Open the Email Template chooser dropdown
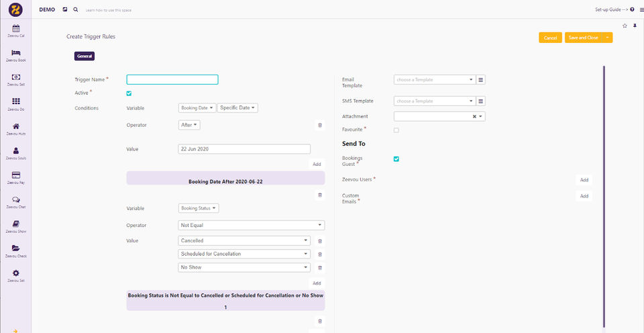 click(435, 80)
